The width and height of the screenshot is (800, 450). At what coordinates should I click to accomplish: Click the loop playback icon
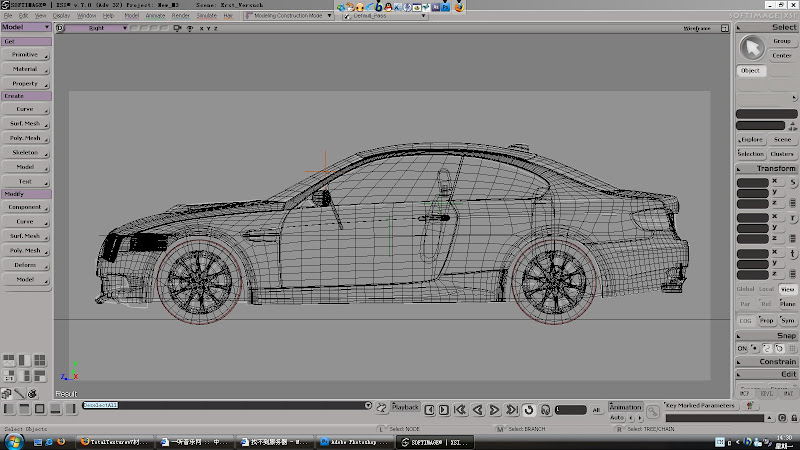tap(529, 409)
